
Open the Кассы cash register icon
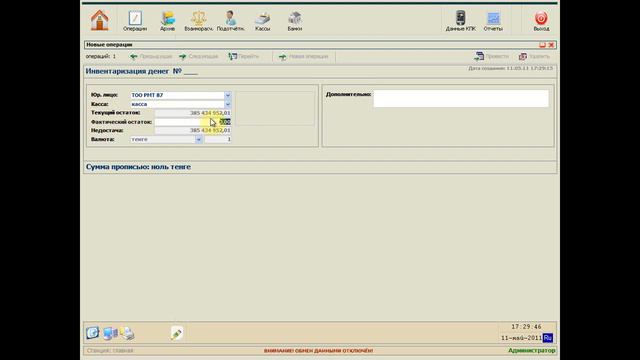[262, 21]
